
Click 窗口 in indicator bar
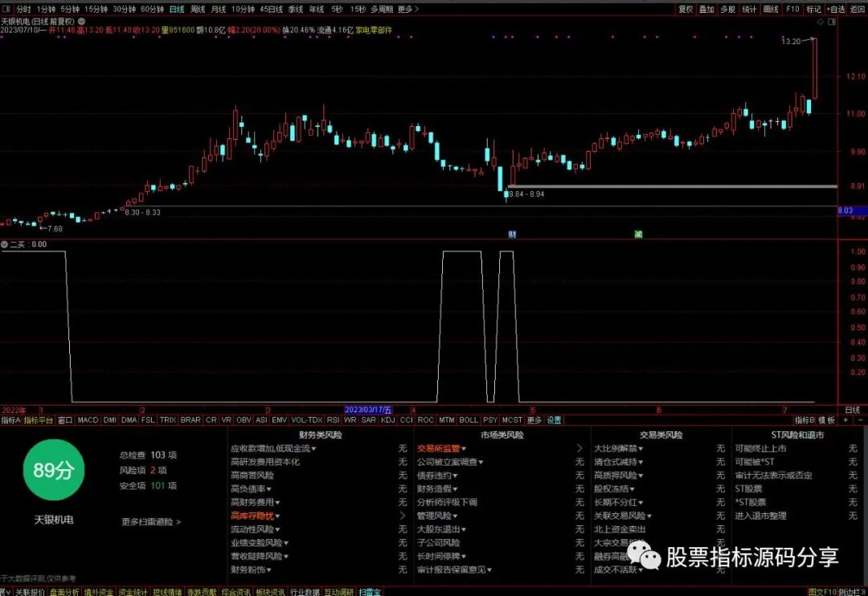tap(65, 420)
